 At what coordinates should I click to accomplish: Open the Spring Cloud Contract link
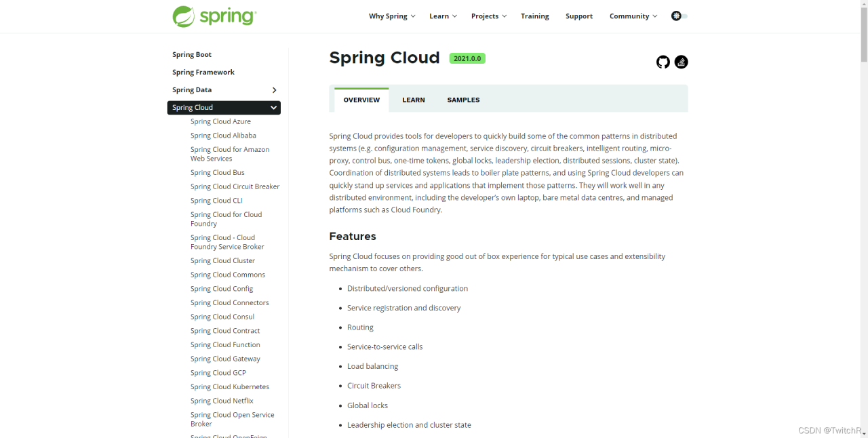coord(225,331)
